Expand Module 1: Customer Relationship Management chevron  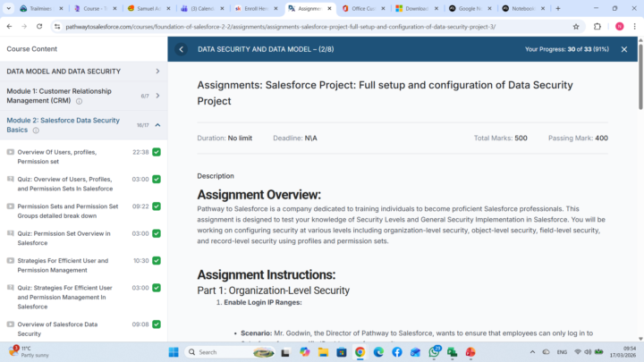click(x=157, y=96)
